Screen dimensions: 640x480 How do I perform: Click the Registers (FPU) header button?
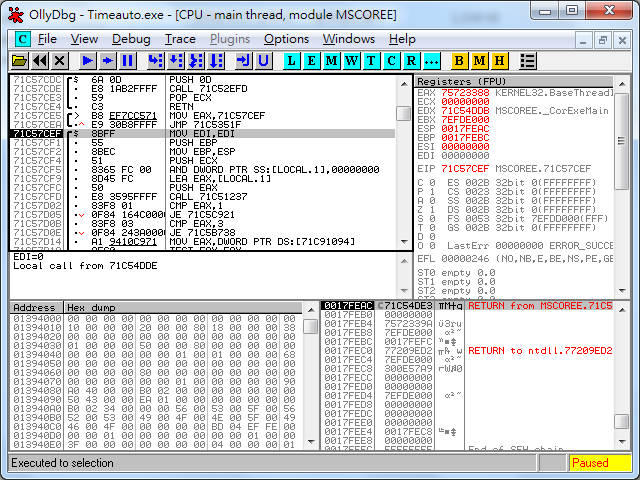[x=514, y=81]
